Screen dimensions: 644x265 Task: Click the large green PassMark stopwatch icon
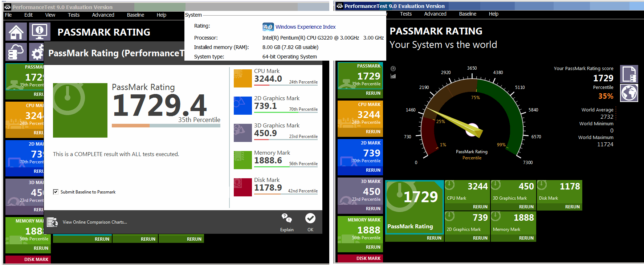(80, 110)
